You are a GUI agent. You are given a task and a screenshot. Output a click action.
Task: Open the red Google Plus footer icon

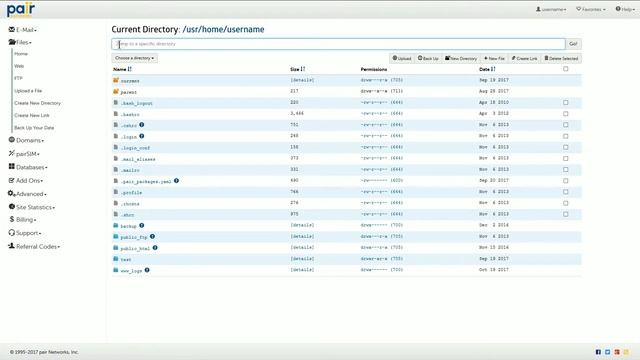tap(617, 352)
